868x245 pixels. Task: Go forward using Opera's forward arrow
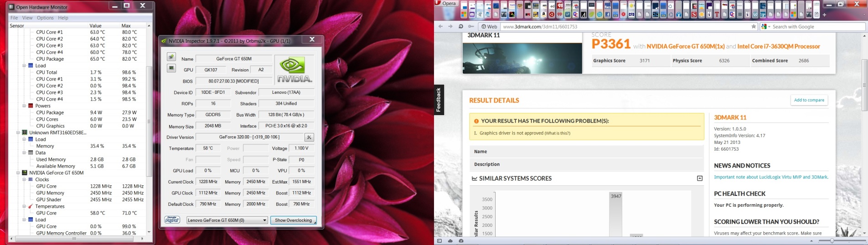click(x=450, y=26)
